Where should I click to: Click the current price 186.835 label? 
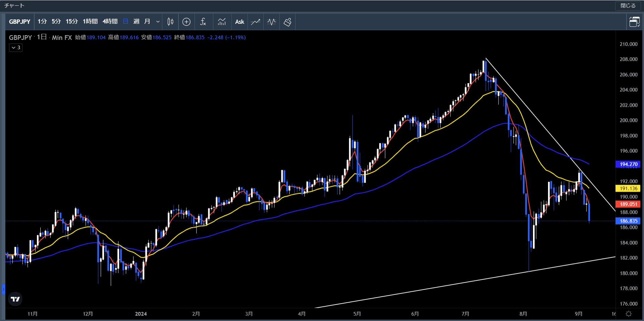pos(628,221)
